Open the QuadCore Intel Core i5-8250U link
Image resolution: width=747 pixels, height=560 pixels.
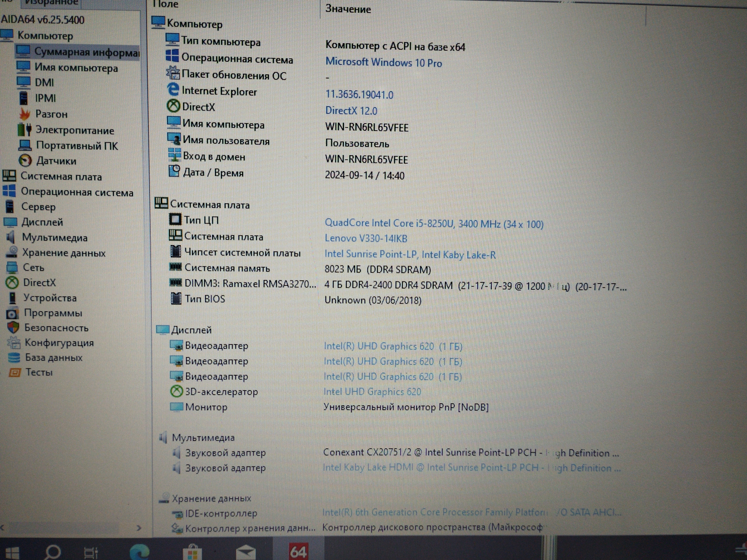(434, 224)
